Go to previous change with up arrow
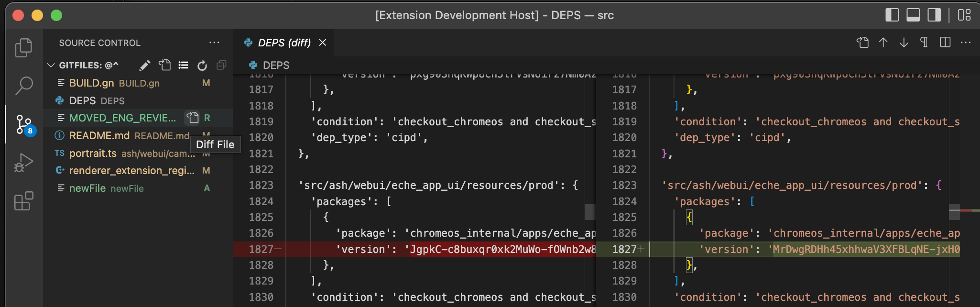Viewport: 980px width, 307px height. coord(883,43)
